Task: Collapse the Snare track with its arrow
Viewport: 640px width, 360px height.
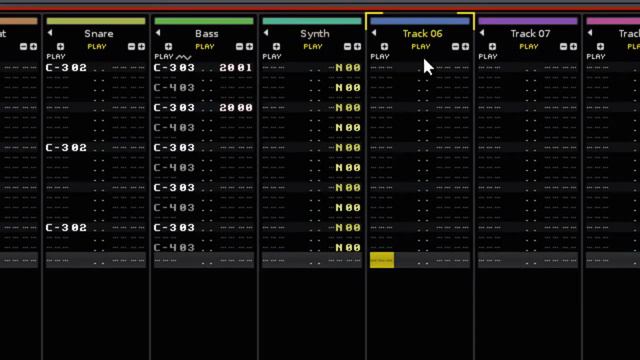Action: (50, 33)
